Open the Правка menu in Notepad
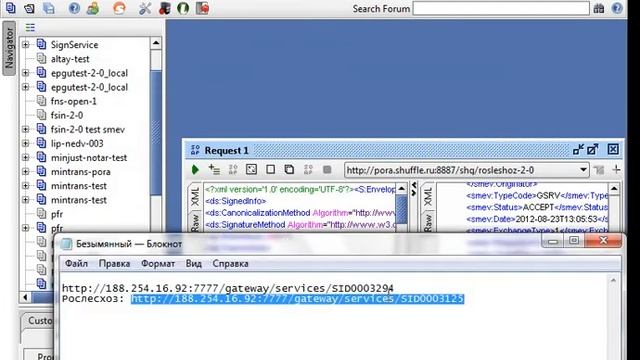Screen dimensions: 640x360 click(x=114, y=264)
